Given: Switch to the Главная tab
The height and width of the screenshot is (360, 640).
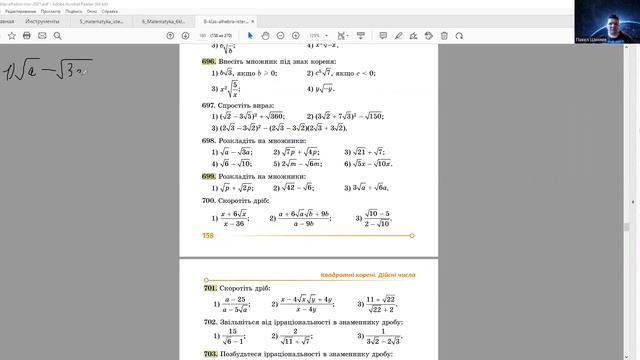Looking at the screenshot, I should [x=7, y=21].
